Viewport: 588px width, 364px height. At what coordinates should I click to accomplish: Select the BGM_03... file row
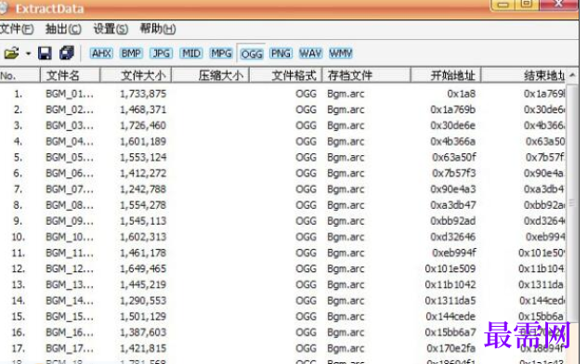pyautogui.click(x=282, y=125)
